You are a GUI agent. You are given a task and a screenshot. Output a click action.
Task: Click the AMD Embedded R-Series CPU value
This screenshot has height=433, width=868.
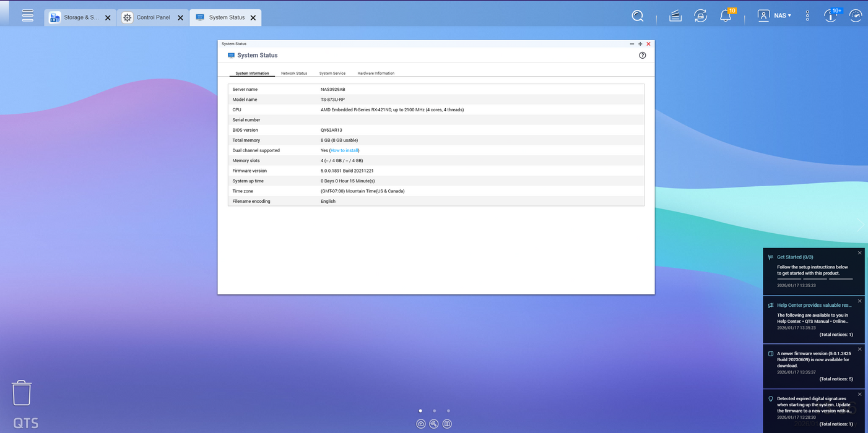click(392, 109)
